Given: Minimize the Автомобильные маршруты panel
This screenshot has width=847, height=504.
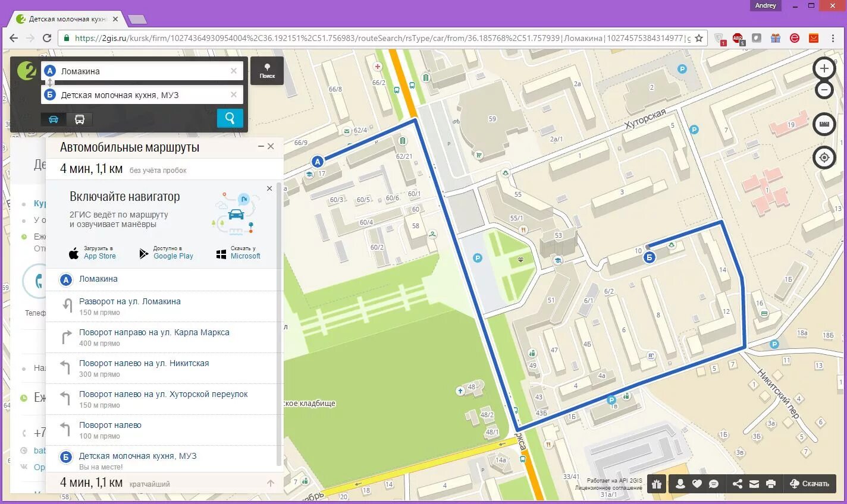Looking at the screenshot, I should pyautogui.click(x=261, y=146).
